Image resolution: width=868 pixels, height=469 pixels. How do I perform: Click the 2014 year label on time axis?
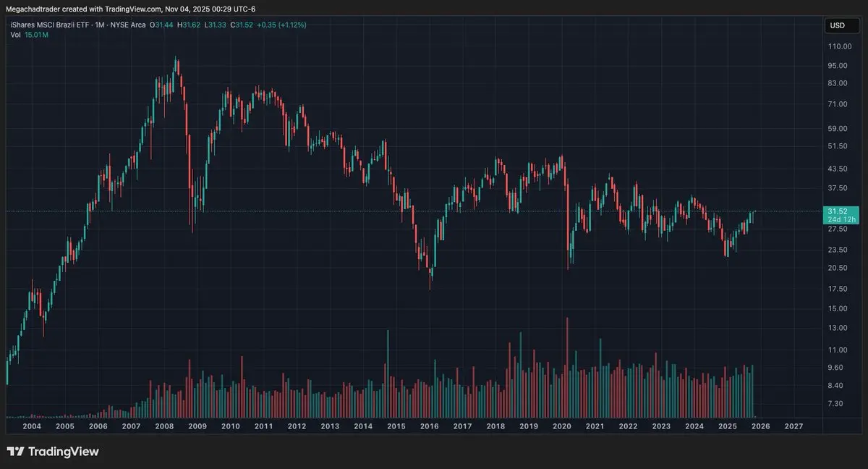[363, 427]
